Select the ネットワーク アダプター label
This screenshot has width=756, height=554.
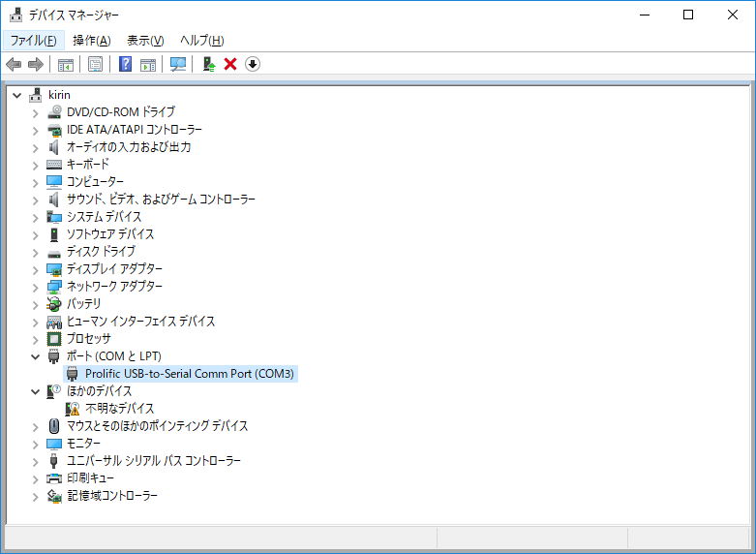[x=114, y=286]
